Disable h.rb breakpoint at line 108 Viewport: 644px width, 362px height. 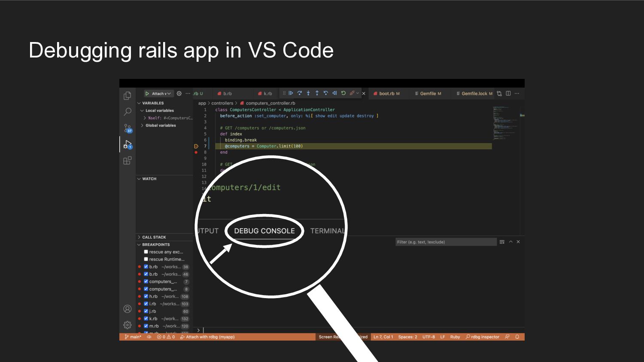(x=146, y=296)
